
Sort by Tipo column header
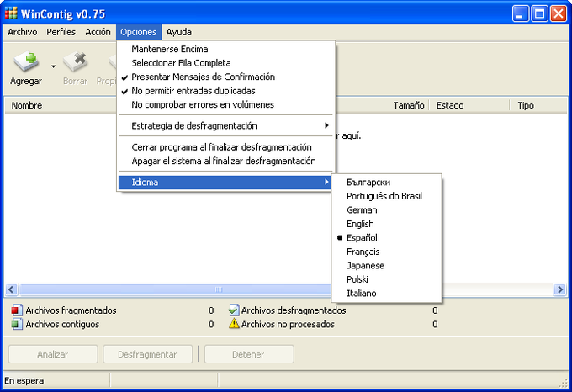coord(538,105)
